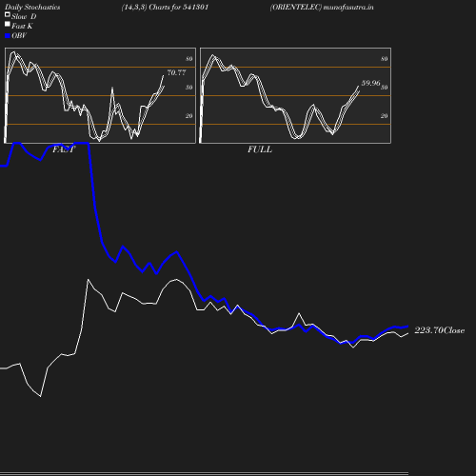Click the 80 level label on fast chart

tap(189, 59)
